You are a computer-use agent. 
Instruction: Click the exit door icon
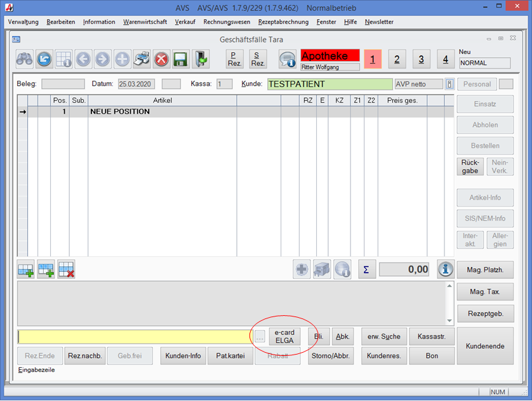point(201,59)
